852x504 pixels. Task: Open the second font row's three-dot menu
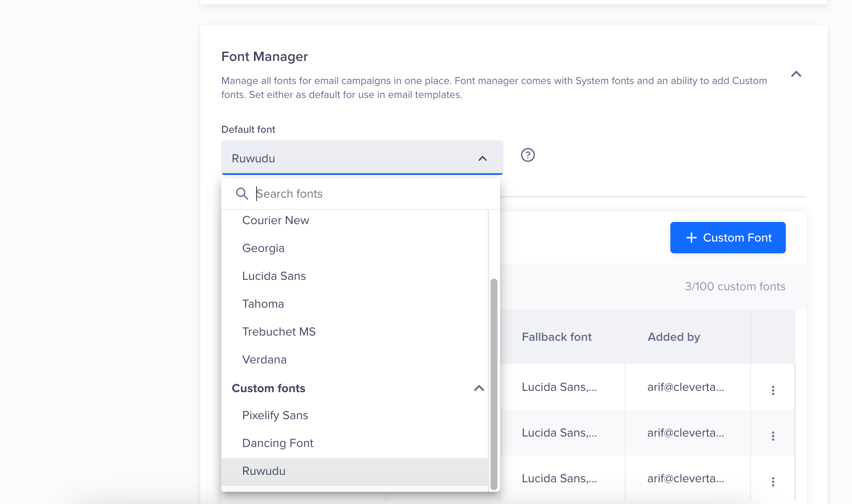(x=773, y=436)
